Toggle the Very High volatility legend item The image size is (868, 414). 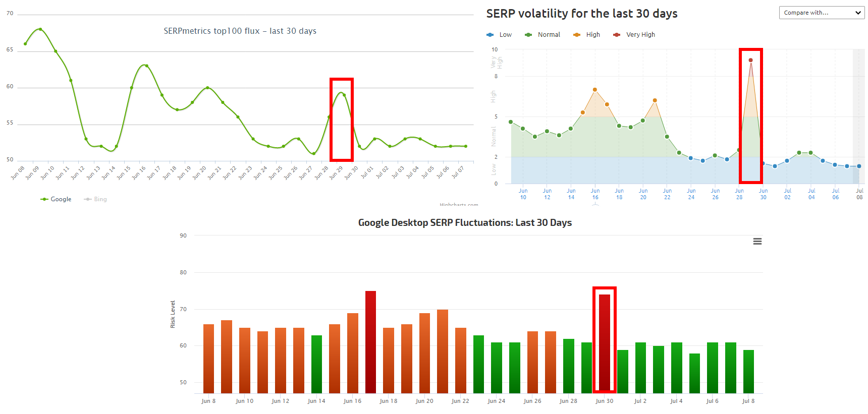634,35
